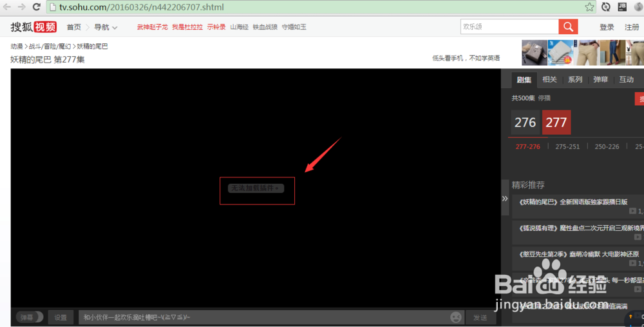This screenshot has width=644, height=327.
Task: Open 低头看手机，不如学英语 ad link
Action: click(466, 59)
